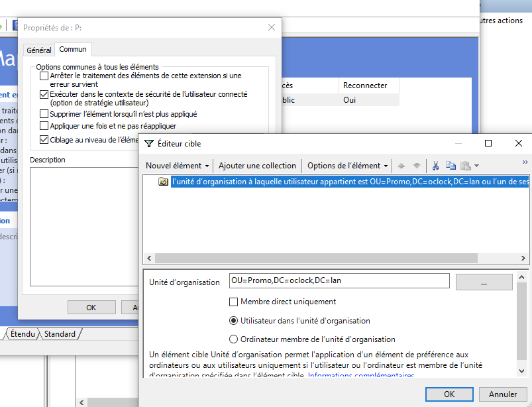Check 'Appliquer une fois et ne pas réappliquer'
Viewport: 532px width, 407px height.
click(x=44, y=126)
